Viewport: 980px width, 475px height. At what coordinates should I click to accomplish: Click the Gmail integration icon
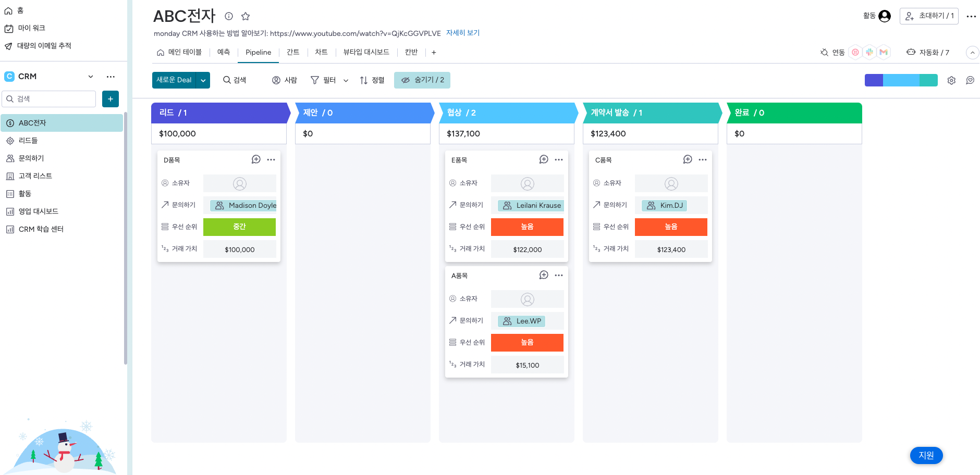coord(883,52)
